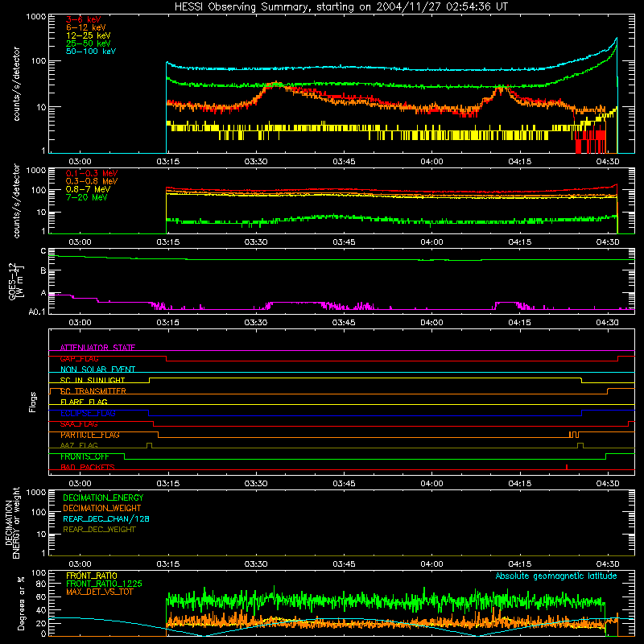The height and width of the screenshot is (644, 644).
Task: Pick the FRONTS_OFF flag label
Action: (x=85, y=456)
